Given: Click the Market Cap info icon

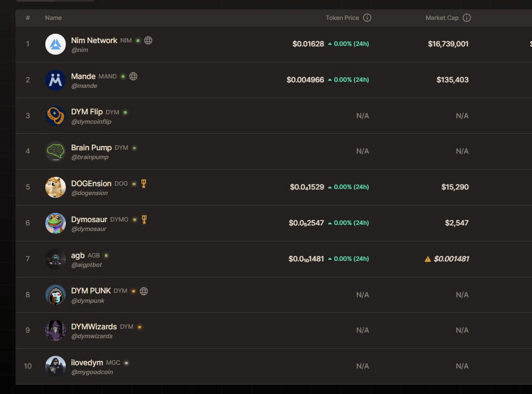Looking at the screenshot, I should click(x=467, y=18).
